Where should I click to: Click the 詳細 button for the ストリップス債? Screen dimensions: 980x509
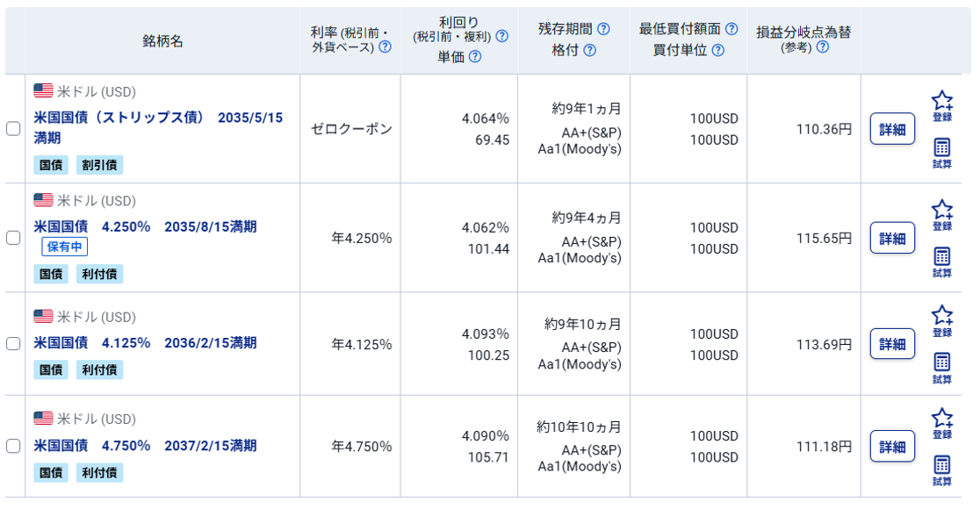(x=892, y=128)
